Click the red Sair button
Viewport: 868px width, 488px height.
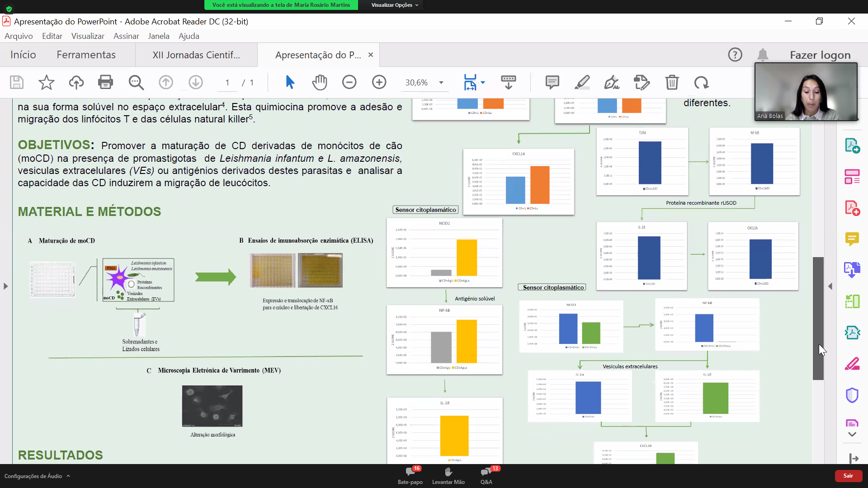[848, 475]
